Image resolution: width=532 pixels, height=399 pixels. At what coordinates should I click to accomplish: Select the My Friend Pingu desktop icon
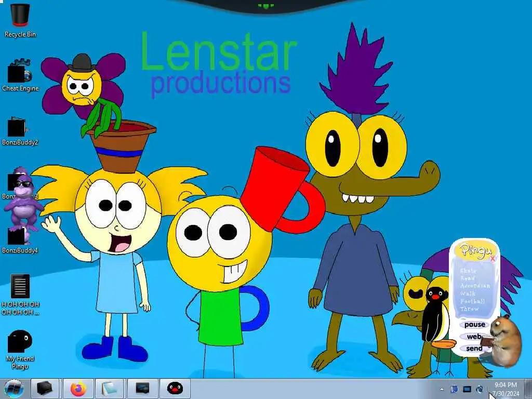[20, 350]
